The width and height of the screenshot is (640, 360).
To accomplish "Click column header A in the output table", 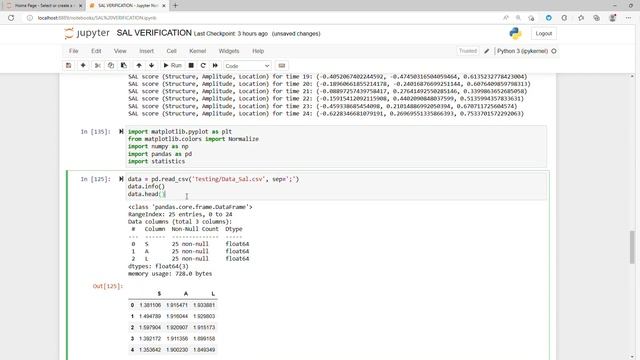I will pos(186,294).
